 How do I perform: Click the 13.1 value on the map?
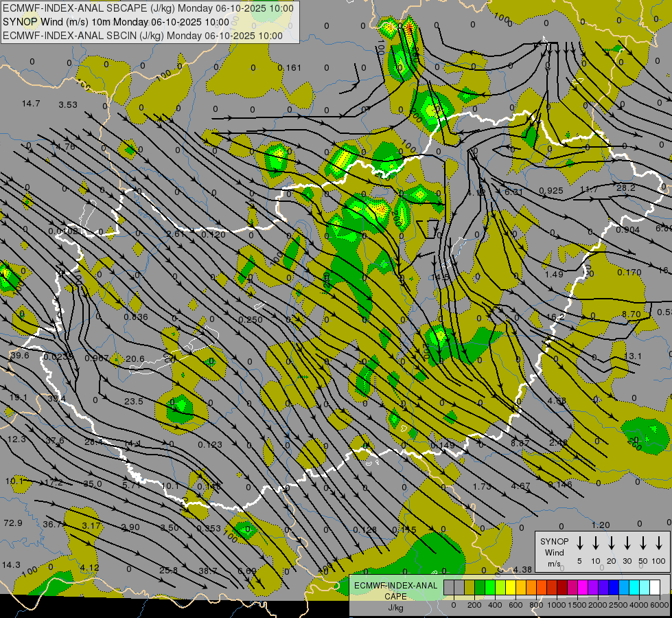[x=633, y=356]
